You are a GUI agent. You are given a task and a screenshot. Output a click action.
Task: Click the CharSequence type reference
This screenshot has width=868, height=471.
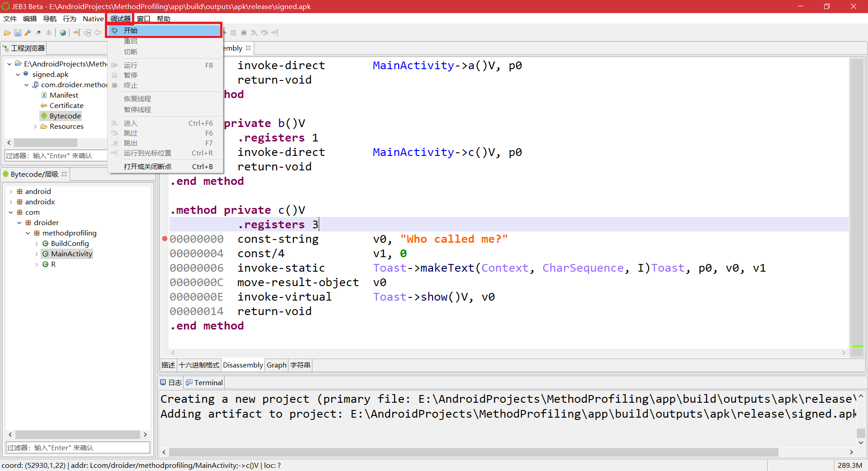[x=583, y=268]
